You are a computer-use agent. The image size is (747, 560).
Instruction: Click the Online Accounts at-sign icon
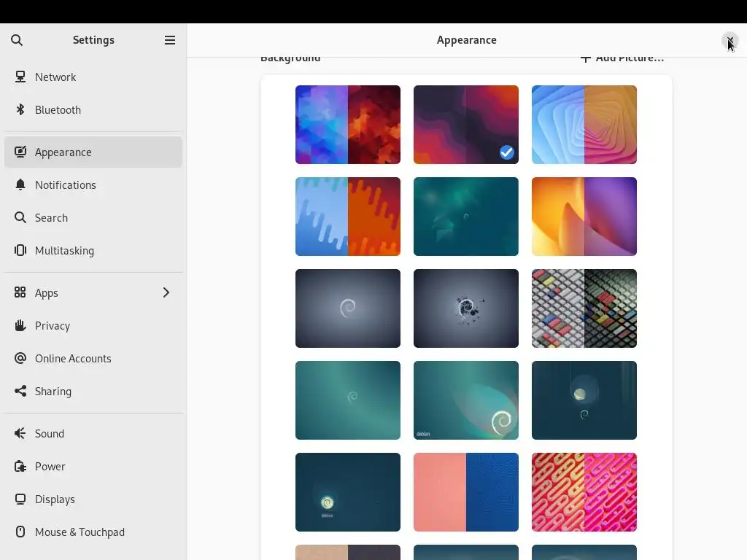20,358
